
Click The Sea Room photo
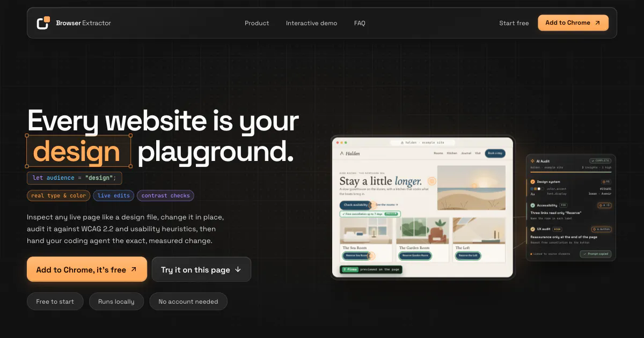366,231
